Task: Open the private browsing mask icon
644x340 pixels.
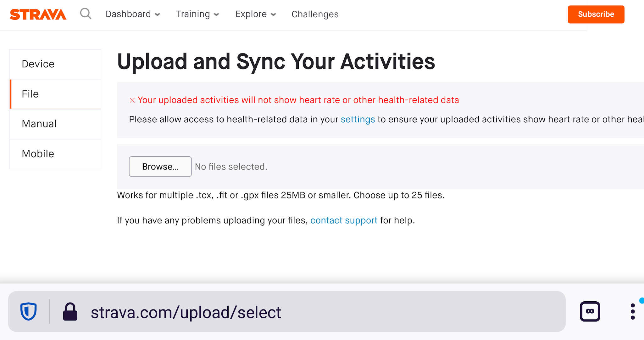Action: pos(590,311)
